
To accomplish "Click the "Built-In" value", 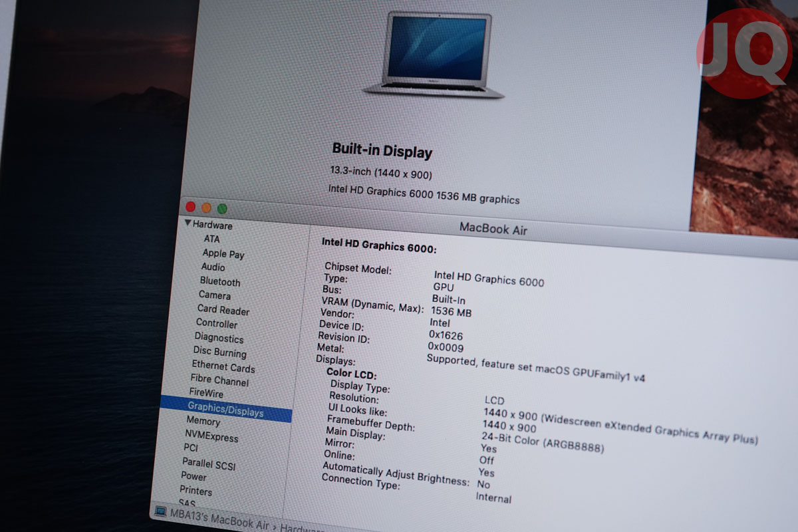I will (449, 299).
